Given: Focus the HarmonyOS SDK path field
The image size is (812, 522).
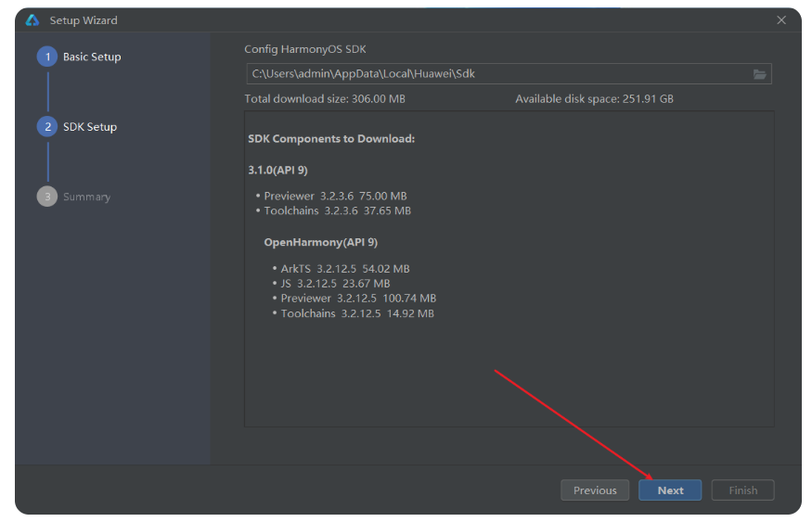Looking at the screenshot, I should click(509, 74).
